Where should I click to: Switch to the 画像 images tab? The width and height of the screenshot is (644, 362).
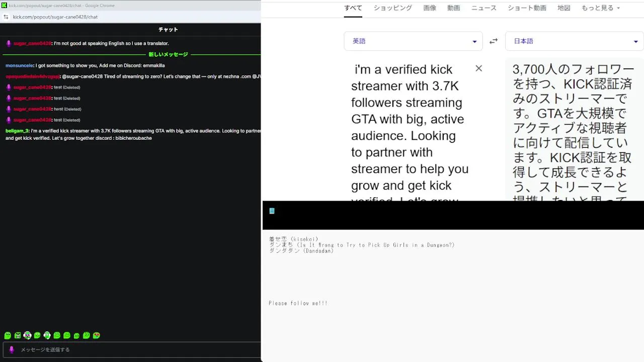pyautogui.click(x=430, y=8)
